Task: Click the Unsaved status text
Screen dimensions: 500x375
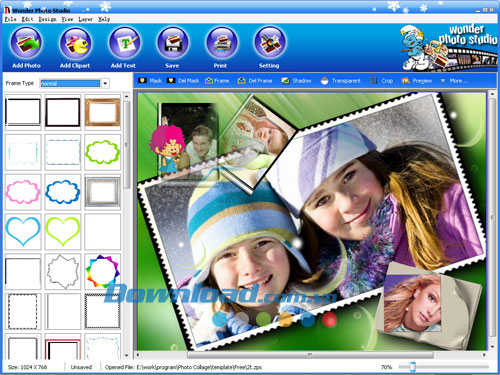Action: (81, 367)
